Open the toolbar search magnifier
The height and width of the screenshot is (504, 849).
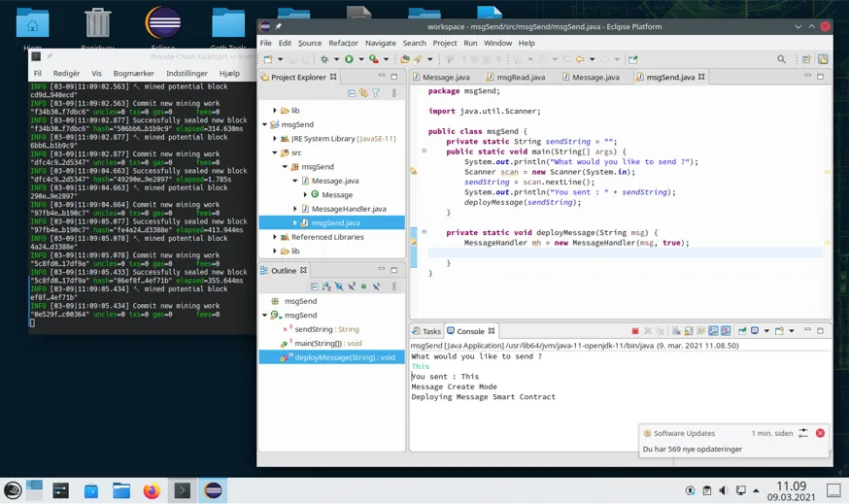(x=781, y=59)
